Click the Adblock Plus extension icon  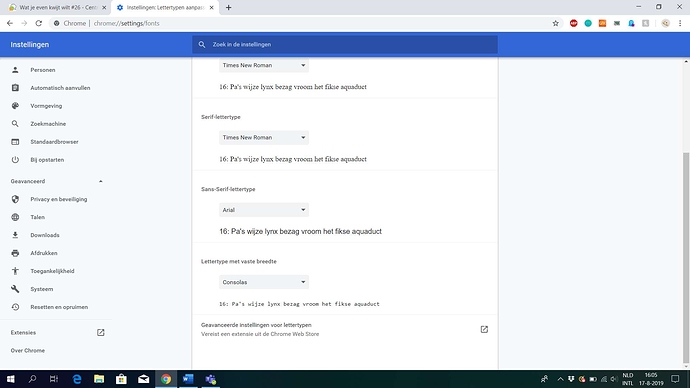573,23
